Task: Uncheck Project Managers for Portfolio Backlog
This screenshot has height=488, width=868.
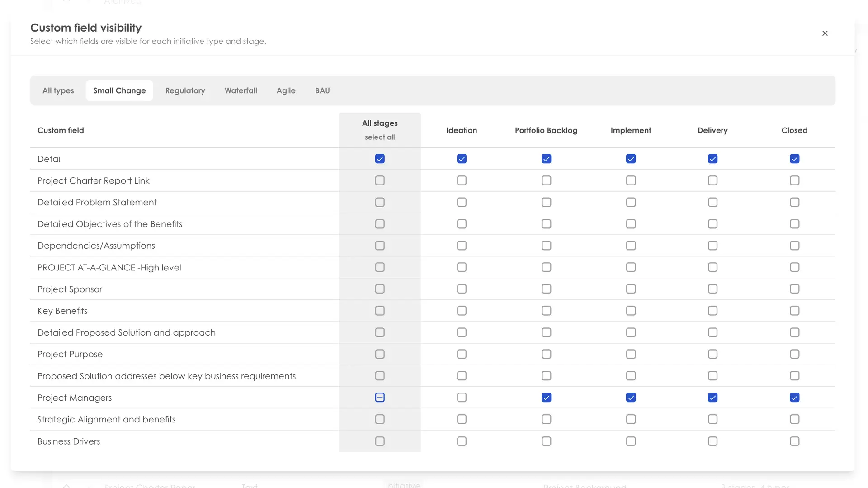Action: (547, 398)
